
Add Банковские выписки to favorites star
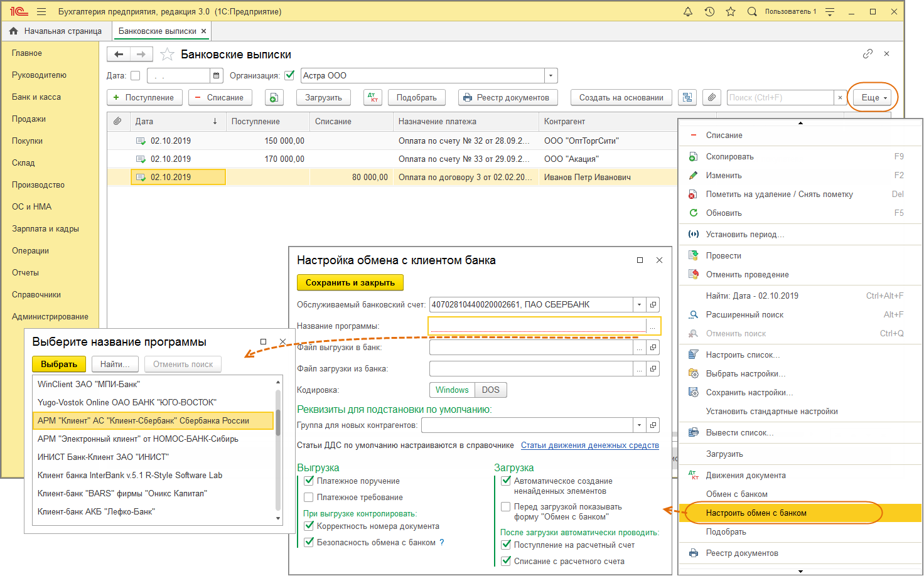(x=167, y=55)
